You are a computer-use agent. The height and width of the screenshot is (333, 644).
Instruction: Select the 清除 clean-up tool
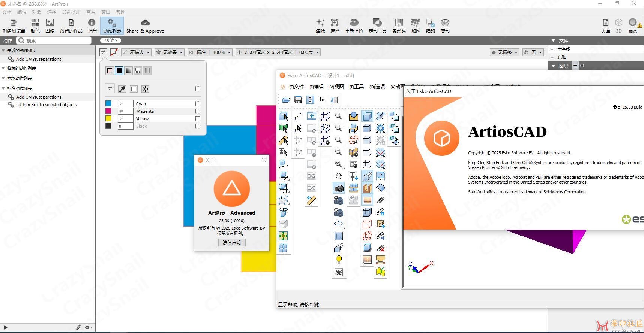tap(320, 26)
